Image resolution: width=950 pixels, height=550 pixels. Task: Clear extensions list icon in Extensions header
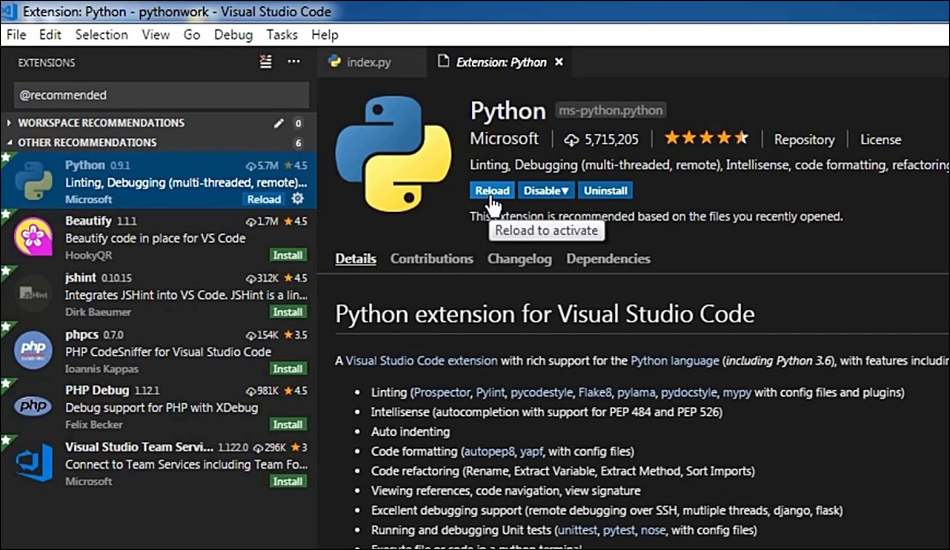tap(265, 62)
